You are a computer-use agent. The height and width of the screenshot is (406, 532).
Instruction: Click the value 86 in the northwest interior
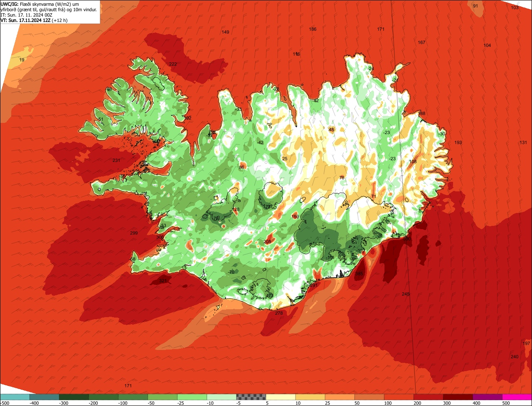[x=241, y=168]
